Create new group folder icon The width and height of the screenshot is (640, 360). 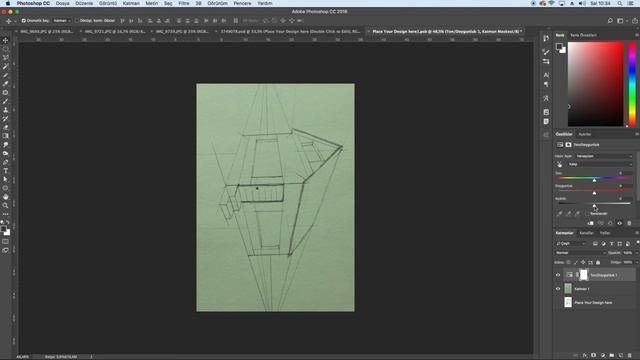[611, 356]
